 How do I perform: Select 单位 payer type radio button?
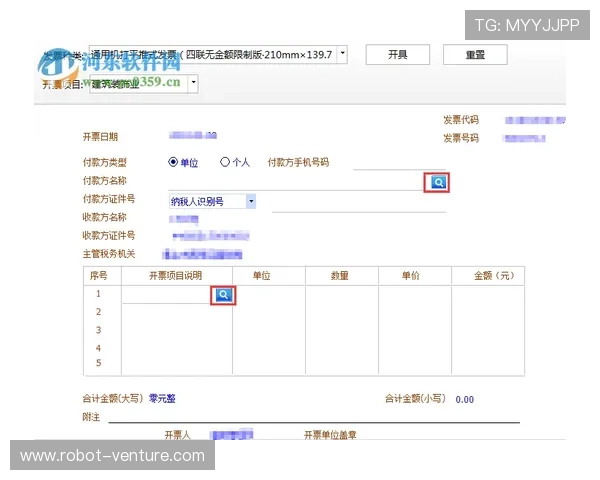173,162
